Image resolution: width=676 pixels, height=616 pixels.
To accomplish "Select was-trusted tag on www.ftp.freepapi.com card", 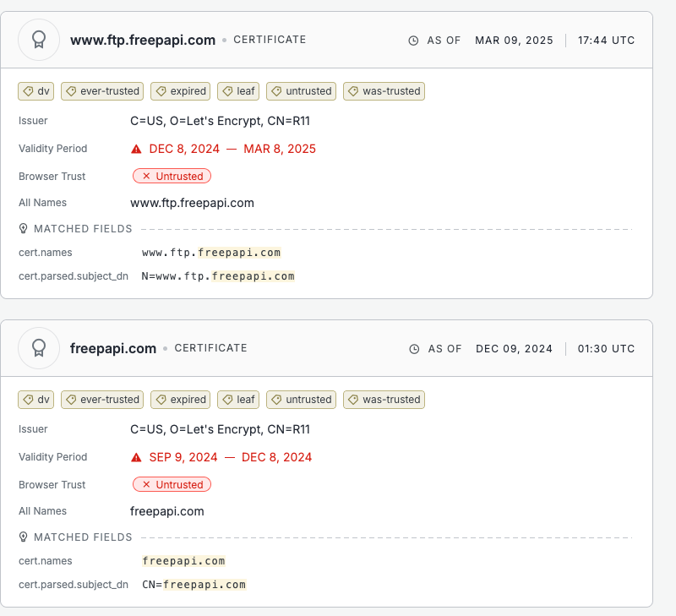I will (x=384, y=91).
